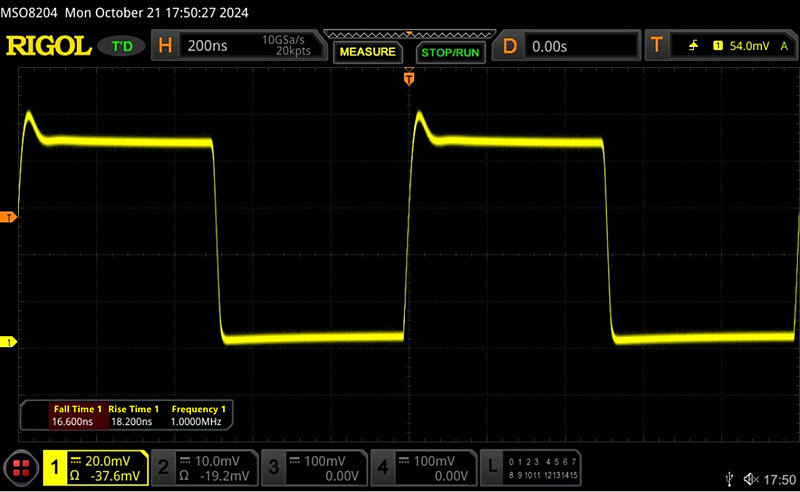800x492 pixels.
Task: Toggle channel 2 10.0mV label
Action: click(x=205, y=468)
